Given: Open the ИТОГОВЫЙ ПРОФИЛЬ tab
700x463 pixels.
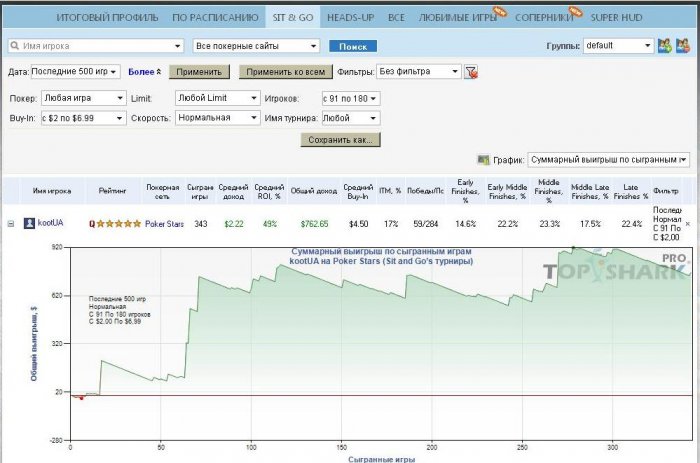Looking at the screenshot, I should [x=109, y=17].
